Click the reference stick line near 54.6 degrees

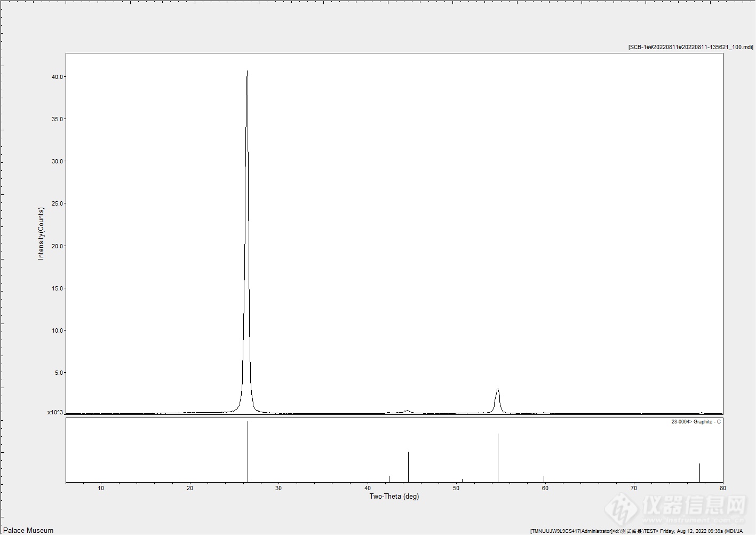(x=498, y=458)
